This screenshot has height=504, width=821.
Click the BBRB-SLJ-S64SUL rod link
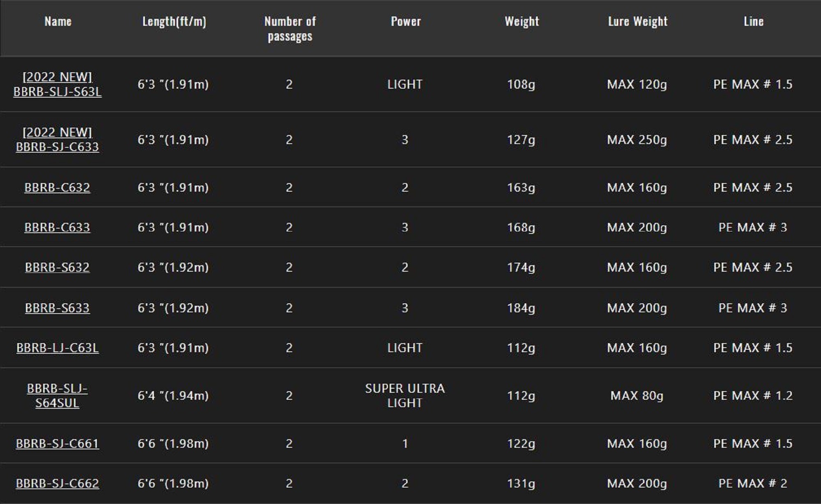point(57,396)
